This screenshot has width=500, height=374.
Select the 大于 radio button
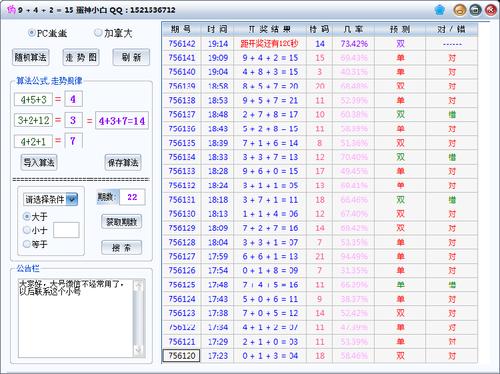[x=26, y=216]
